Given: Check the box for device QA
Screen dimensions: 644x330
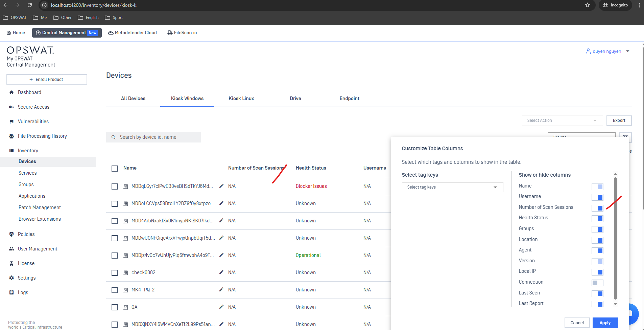Looking at the screenshot, I should coord(115,307).
